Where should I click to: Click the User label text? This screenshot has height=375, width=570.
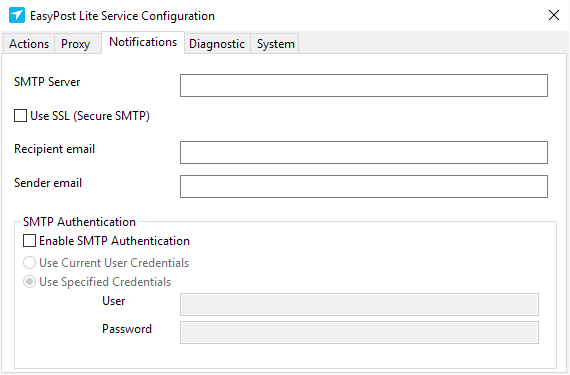(114, 301)
